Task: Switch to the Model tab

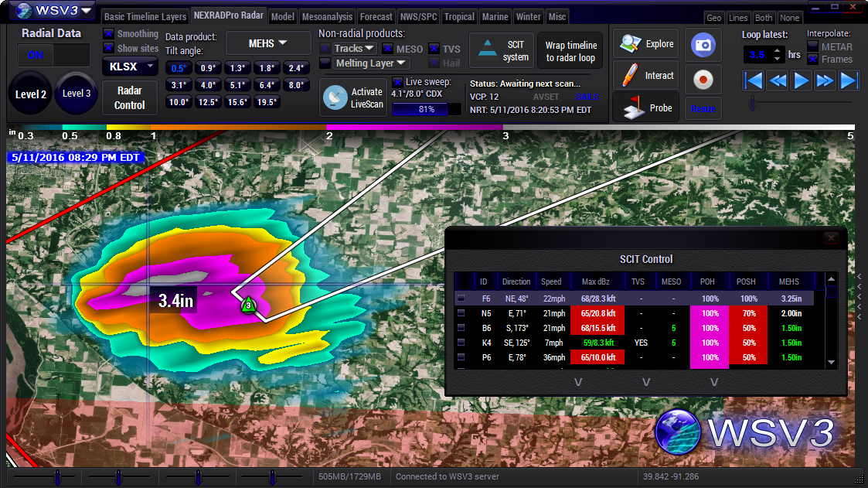Action: click(x=282, y=16)
